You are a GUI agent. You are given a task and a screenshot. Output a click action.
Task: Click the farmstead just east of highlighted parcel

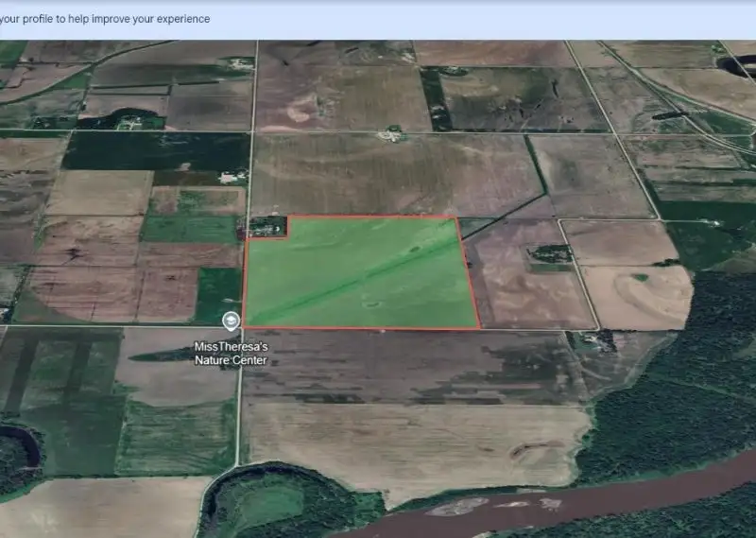pyautogui.click(x=549, y=254)
